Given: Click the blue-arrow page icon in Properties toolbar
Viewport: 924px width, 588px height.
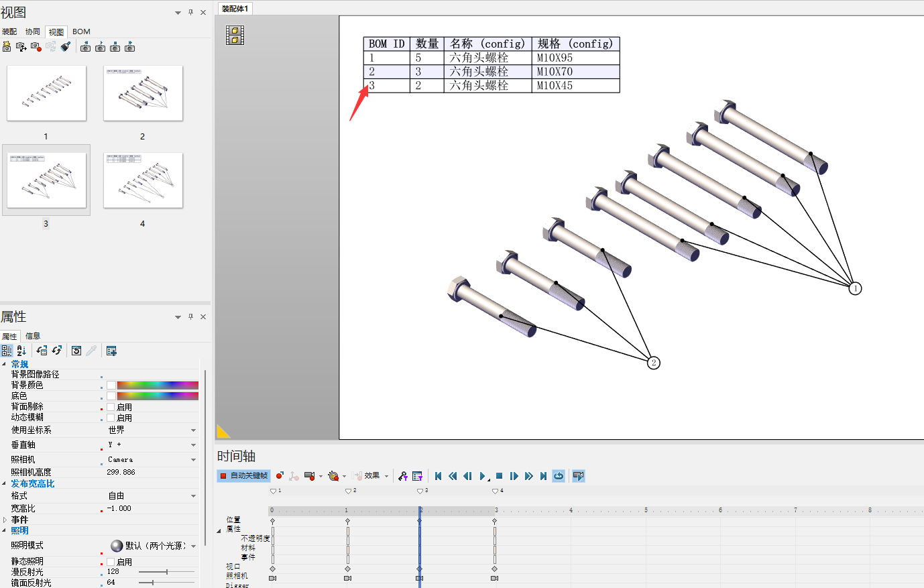Looking at the screenshot, I should click(x=42, y=351).
